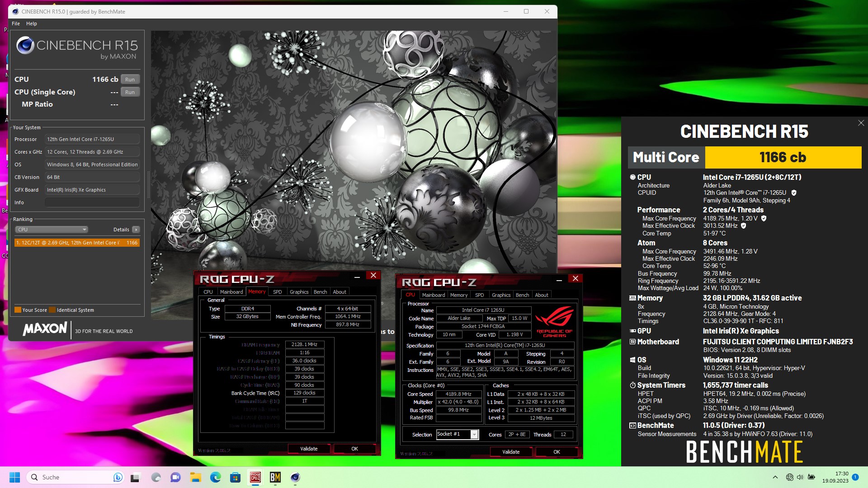Switch to BenchMate BM taskbar icon
This screenshot has width=868, height=488.
(x=275, y=477)
